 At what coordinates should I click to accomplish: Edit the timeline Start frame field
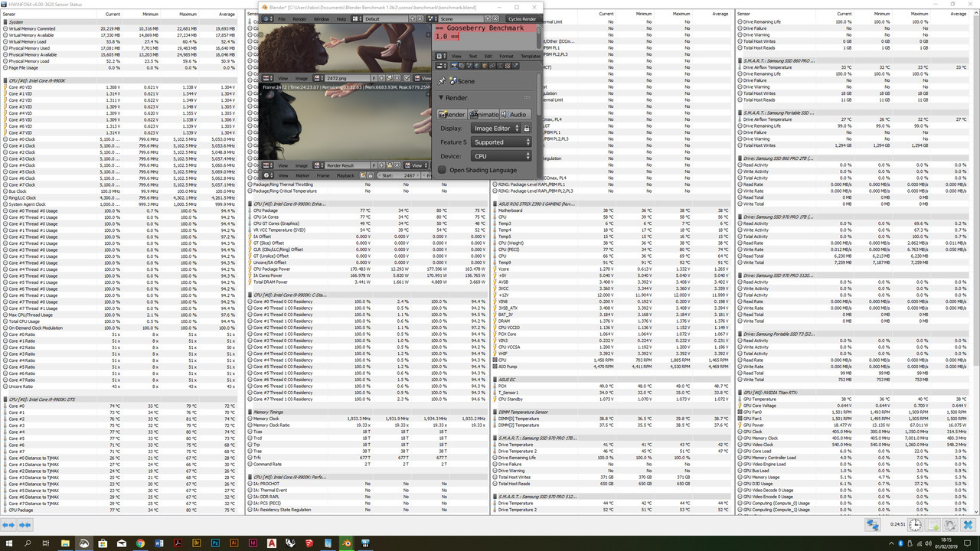(x=398, y=175)
